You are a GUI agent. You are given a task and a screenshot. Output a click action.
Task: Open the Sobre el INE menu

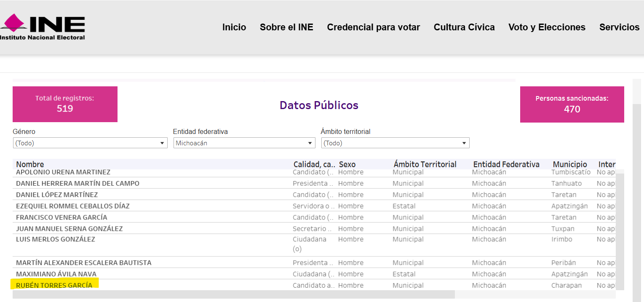[286, 27]
